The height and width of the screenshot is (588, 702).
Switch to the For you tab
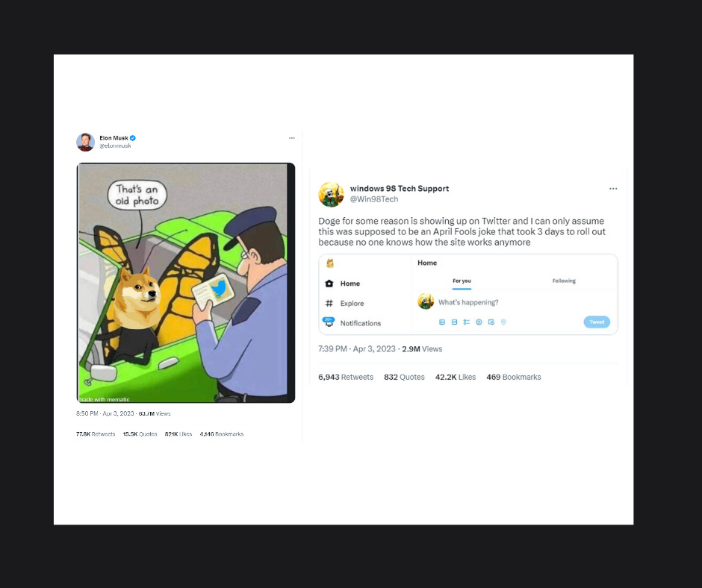[x=462, y=281]
